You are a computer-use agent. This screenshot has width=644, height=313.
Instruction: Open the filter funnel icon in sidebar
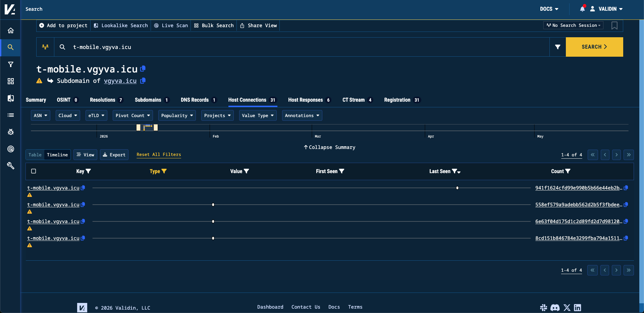click(11, 64)
